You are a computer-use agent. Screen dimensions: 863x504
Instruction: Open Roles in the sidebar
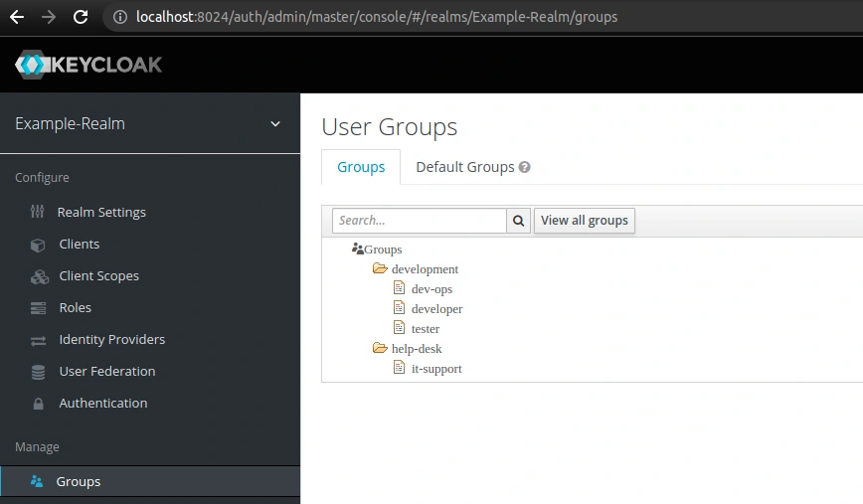coord(76,307)
